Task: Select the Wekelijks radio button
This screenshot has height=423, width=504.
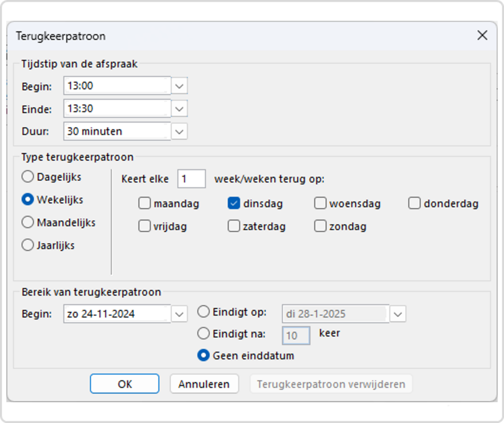Action: [x=28, y=199]
